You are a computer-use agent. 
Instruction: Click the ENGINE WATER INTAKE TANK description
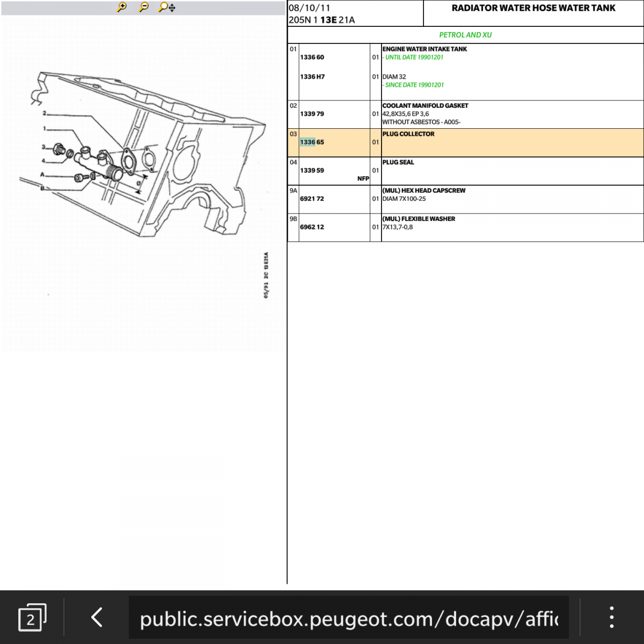(425, 49)
